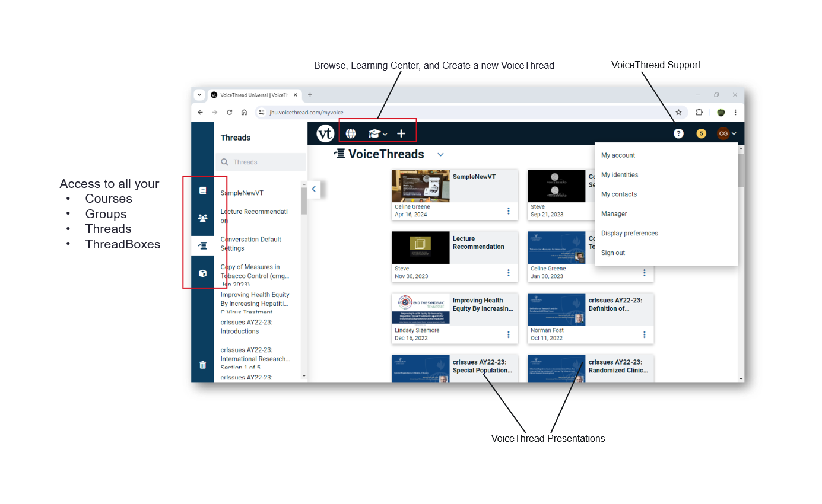Image resolution: width=822 pixels, height=504 pixels.
Task: Open End the Syndemic presentation thumbnail
Action: 421,309
